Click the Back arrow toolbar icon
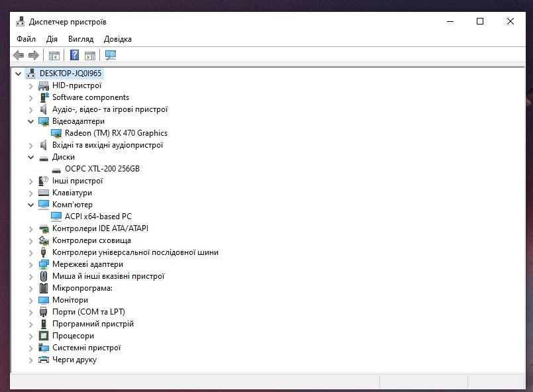This screenshot has width=533, height=392. tap(19, 55)
